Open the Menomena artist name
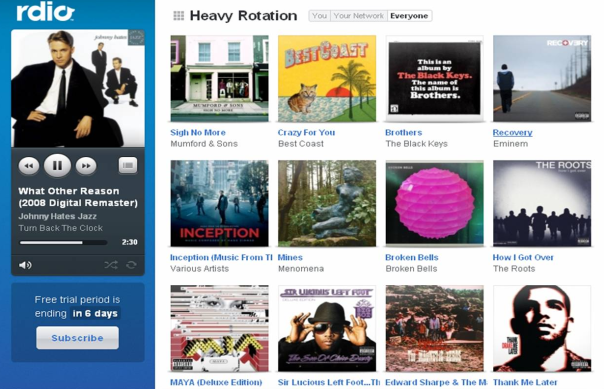The width and height of the screenshot is (604, 389). [x=301, y=268]
